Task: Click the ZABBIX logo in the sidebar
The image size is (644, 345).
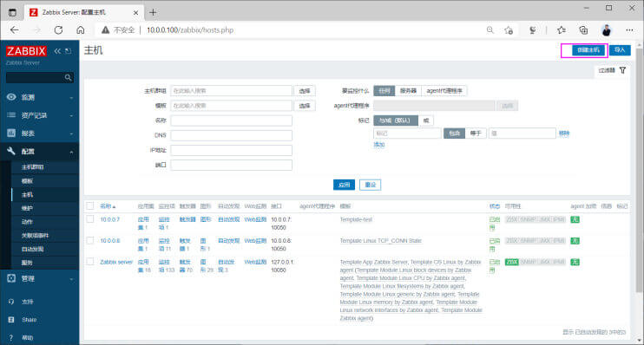Action: 26,51
